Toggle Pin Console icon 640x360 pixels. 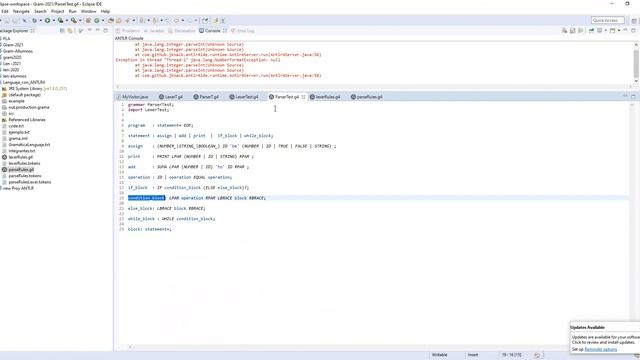coord(591,31)
